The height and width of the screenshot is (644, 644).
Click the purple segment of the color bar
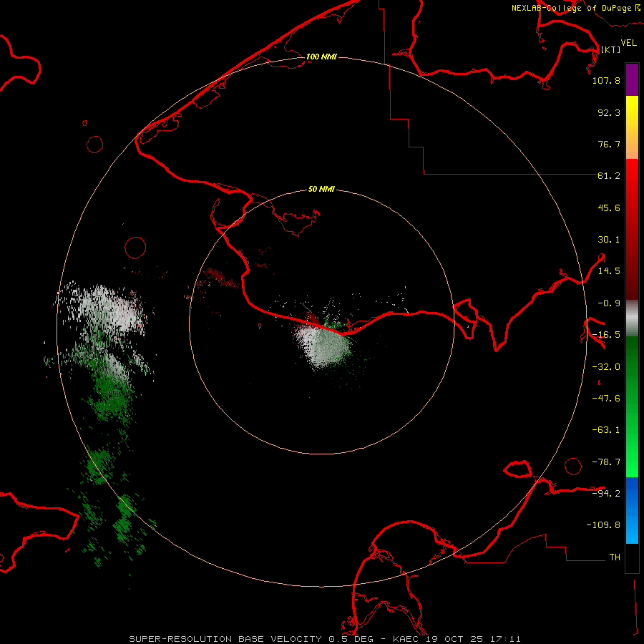632,79
